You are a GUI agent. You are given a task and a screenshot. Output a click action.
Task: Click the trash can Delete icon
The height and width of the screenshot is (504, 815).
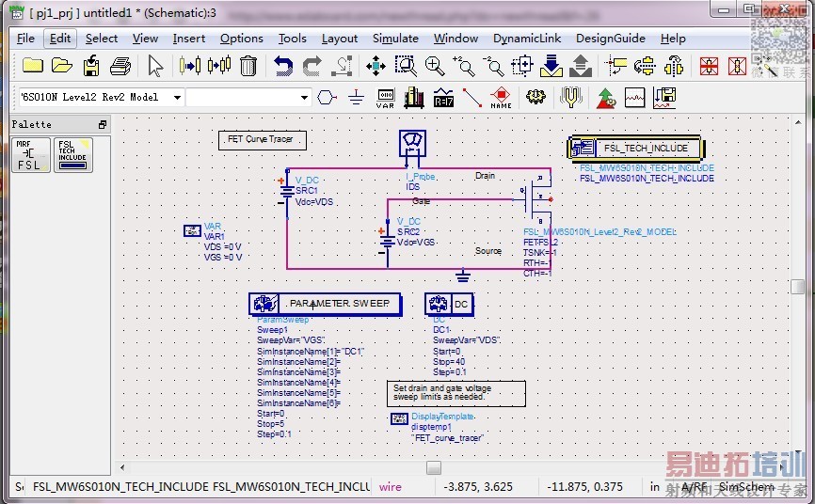tap(248, 66)
